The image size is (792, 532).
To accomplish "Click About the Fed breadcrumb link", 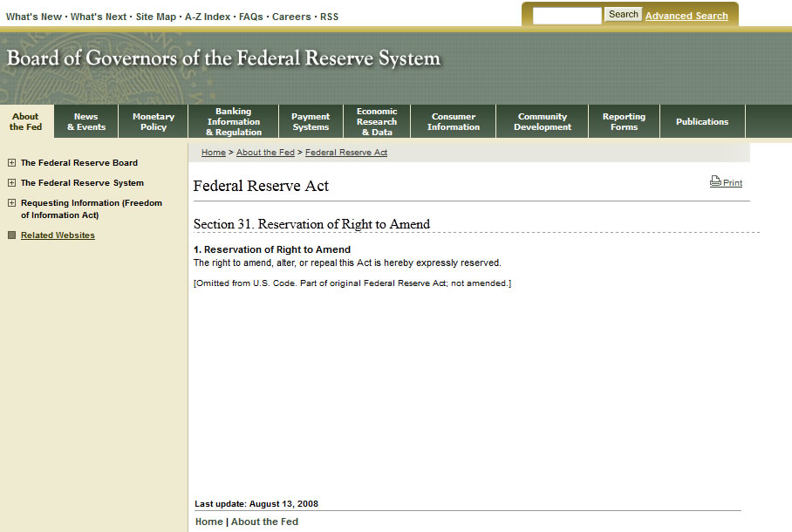I will 265,152.
